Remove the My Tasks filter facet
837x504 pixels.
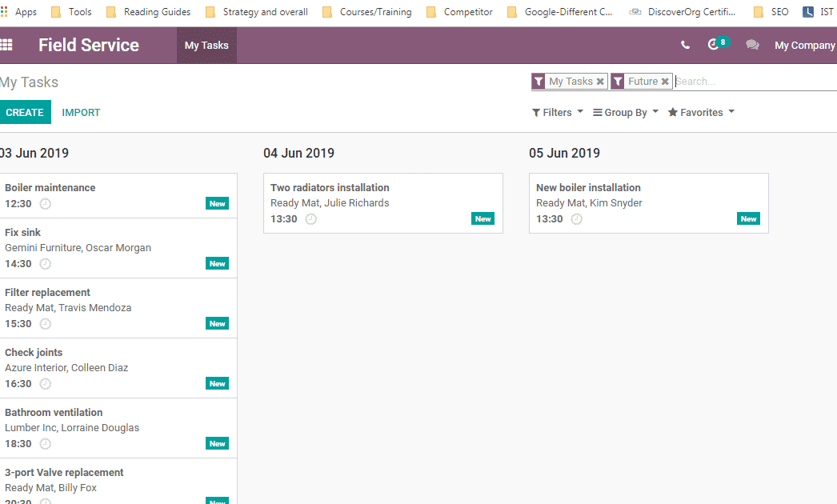point(600,81)
